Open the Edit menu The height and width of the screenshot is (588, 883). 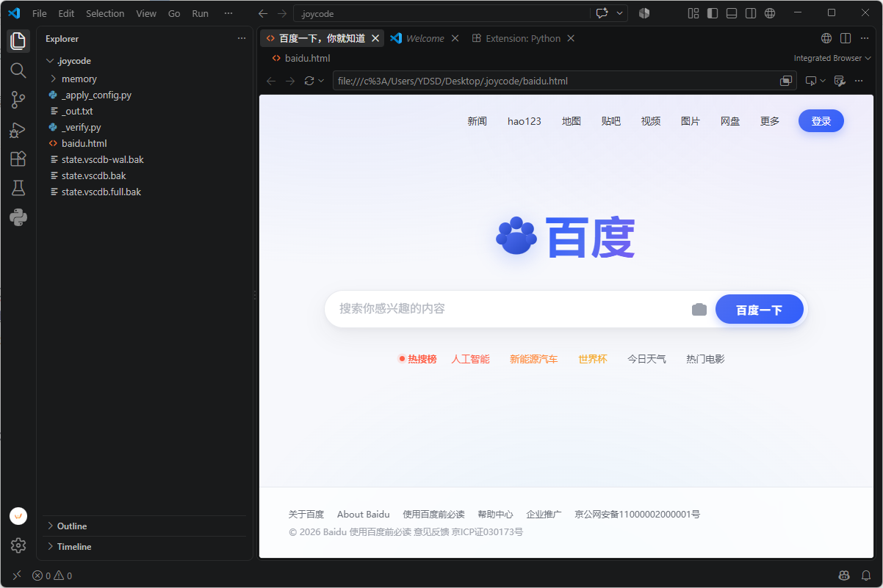tap(66, 13)
